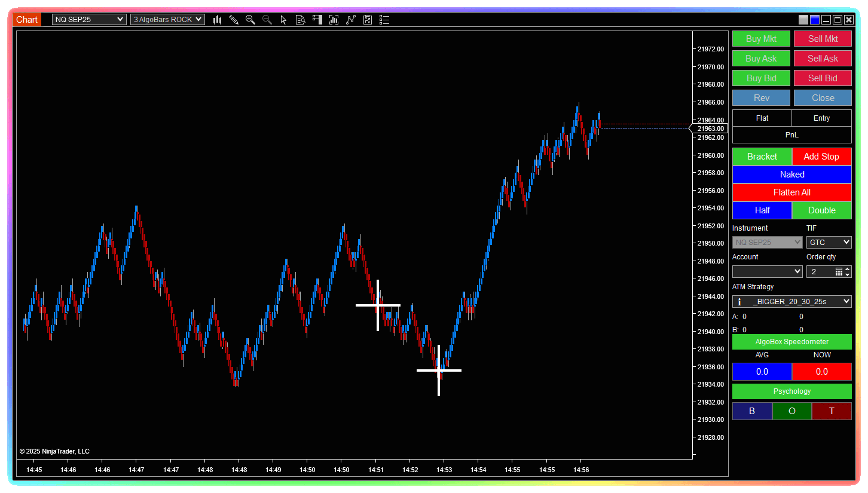This screenshot has width=868, height=493.
Task: Open the chart properties list icon
Action: pos(384,20)
